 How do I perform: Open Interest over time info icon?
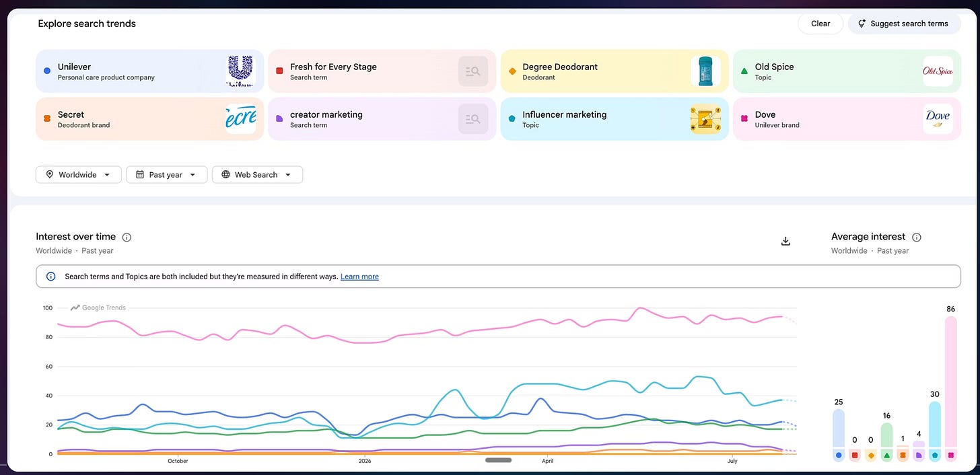[127, 237]
